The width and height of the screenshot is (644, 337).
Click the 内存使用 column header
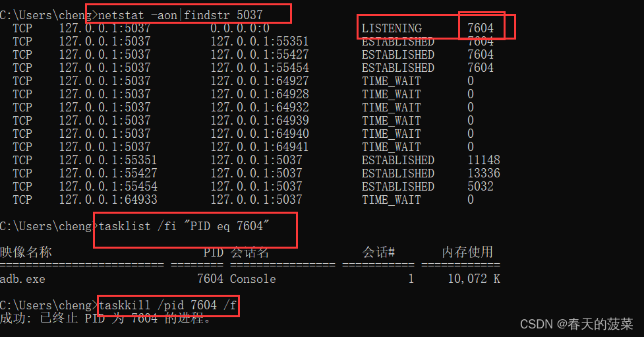467,252
